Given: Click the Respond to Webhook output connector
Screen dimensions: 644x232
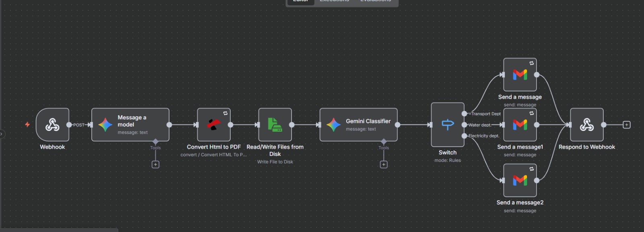Looking at the screenshot, I should tap(604, 125).
